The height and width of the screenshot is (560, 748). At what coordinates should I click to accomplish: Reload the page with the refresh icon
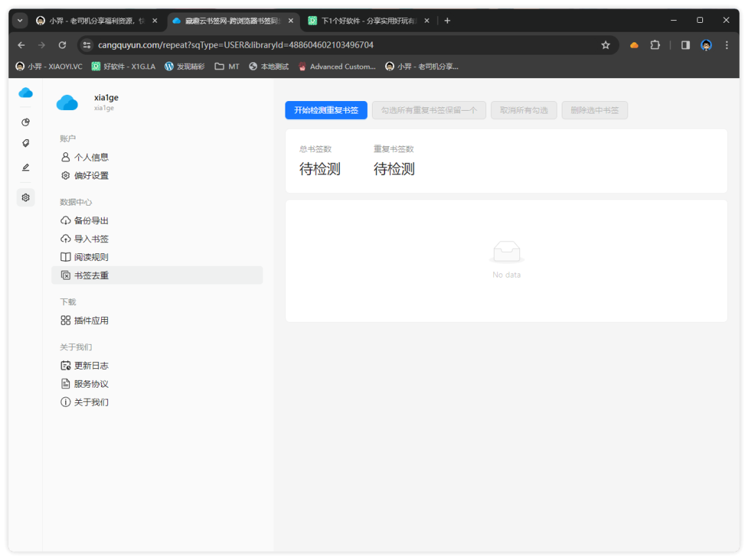(62, 45)
